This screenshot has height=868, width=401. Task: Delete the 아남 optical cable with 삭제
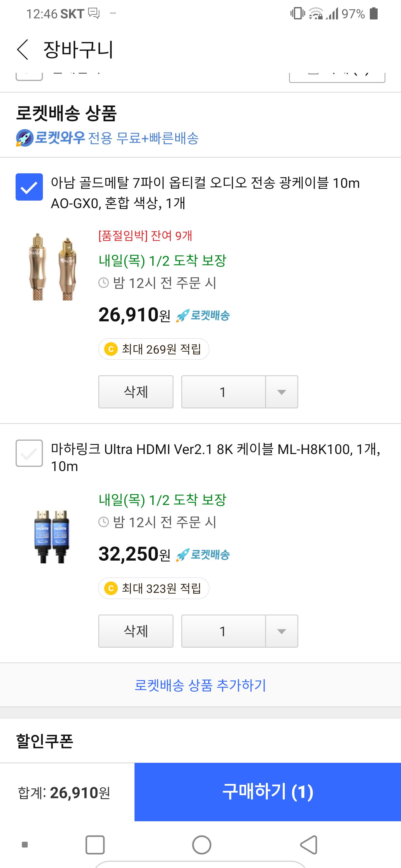[x=136, y=392]
